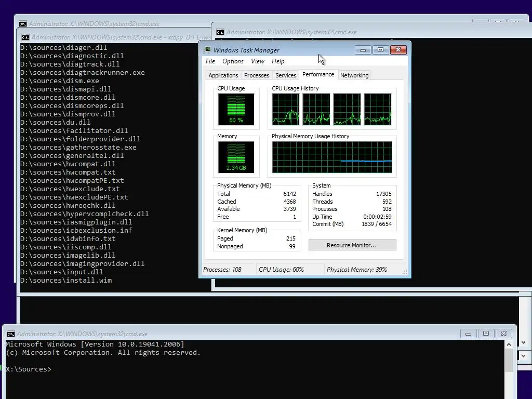Screen dimensions: 532x399
Task: Click the Nonpaged value 99
Action: click(x=292, y=246)
